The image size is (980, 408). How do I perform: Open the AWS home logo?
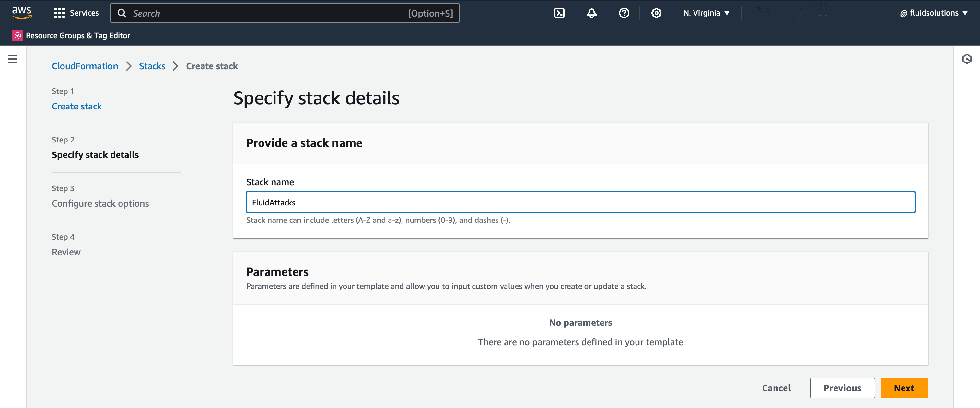point(22,13)
